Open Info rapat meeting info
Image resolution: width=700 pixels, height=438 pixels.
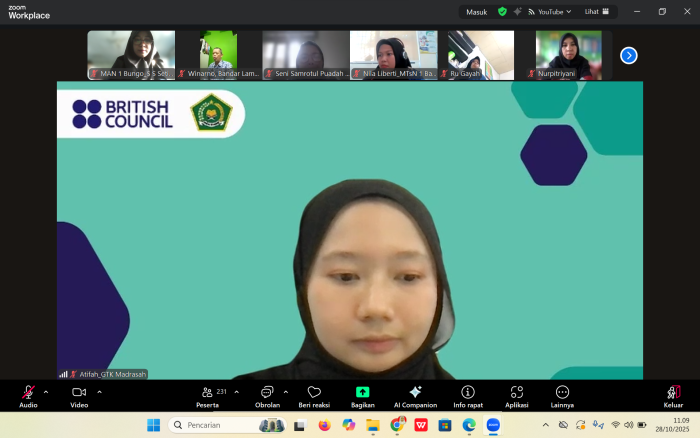pos(468,396)
